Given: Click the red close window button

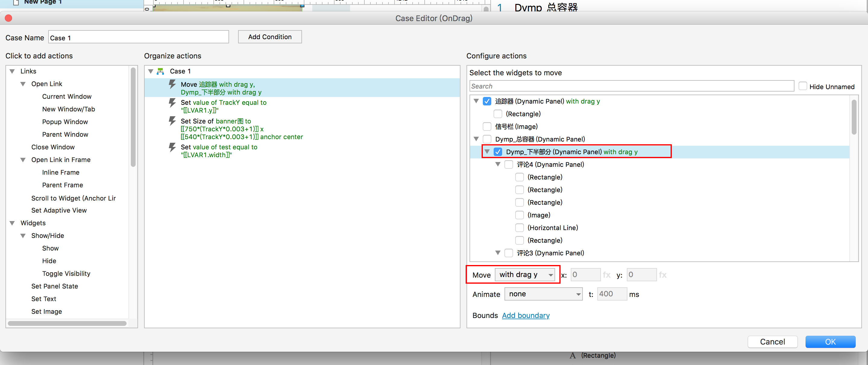Looking at the screenshot, I should (8, 18).
